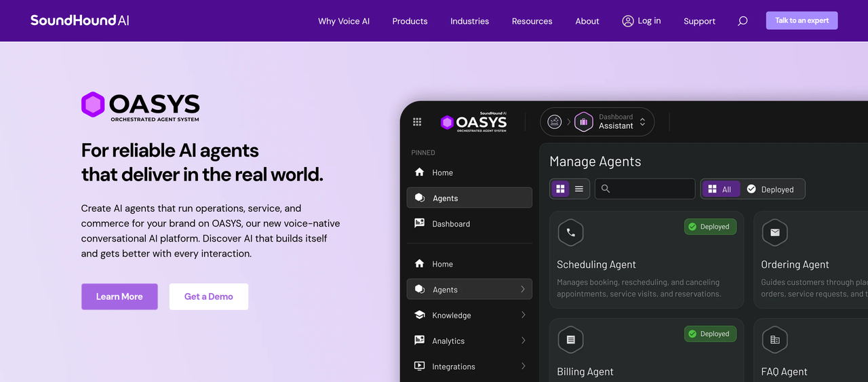868x382 pixels.
Task: Click the purple OASYS hexagon logo in hero
Action: (93, 104)
